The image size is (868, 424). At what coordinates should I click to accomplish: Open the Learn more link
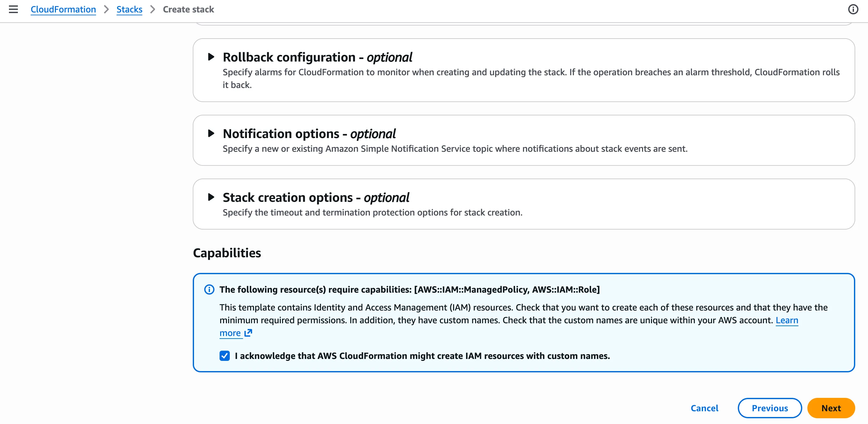tap(787, 320)
